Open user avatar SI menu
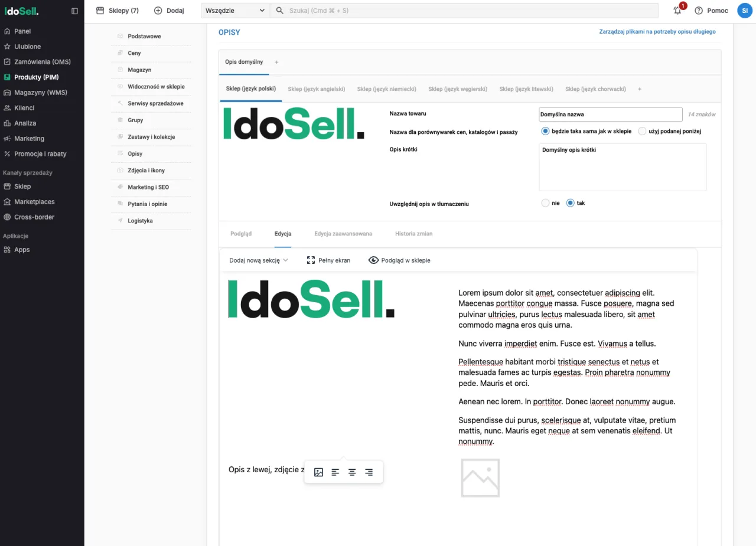This screenshot has width=756, height=546. [x=744, y=11]
